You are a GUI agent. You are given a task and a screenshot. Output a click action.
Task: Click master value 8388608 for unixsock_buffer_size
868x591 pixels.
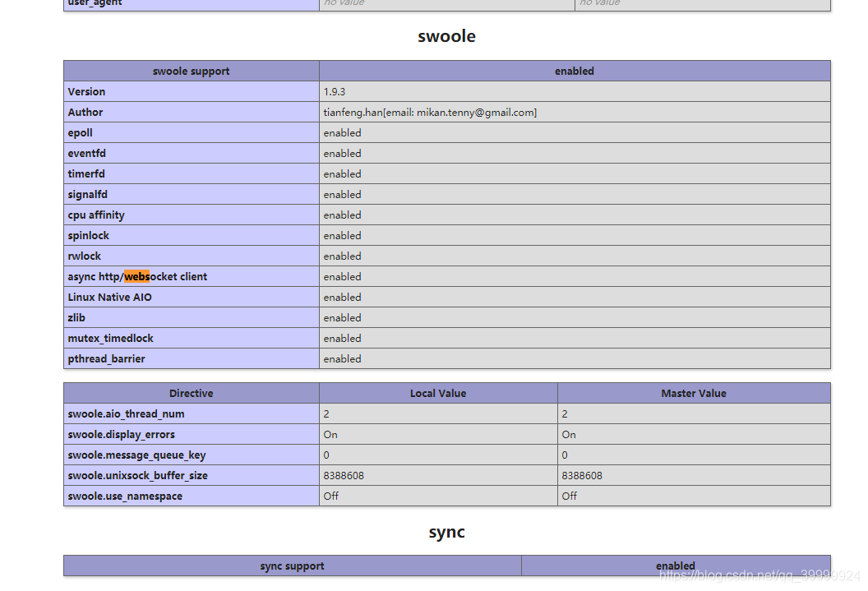point(582,475)
